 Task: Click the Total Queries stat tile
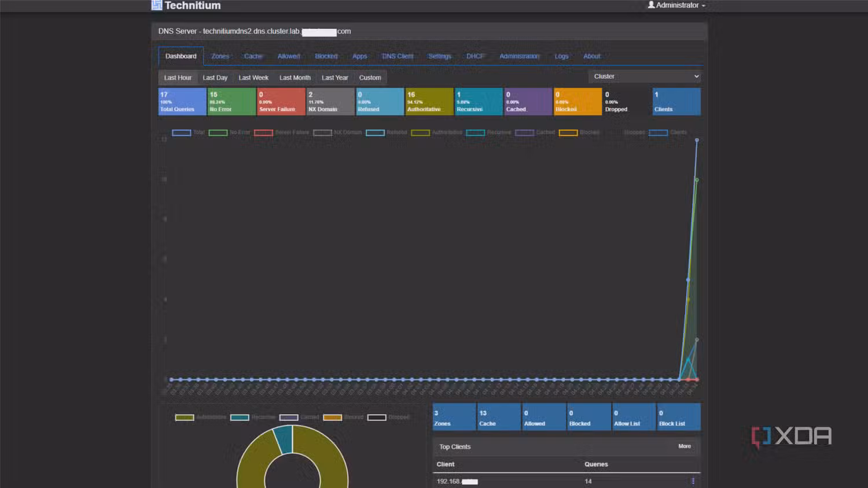182,102
